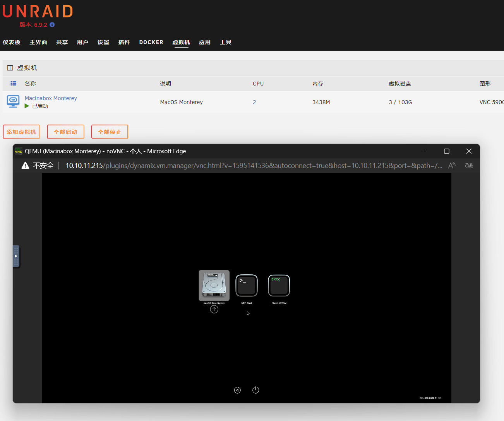Click the version info icon beside 6.9.2
Viewport: 504px width, 421px height.
pos(52,24)
